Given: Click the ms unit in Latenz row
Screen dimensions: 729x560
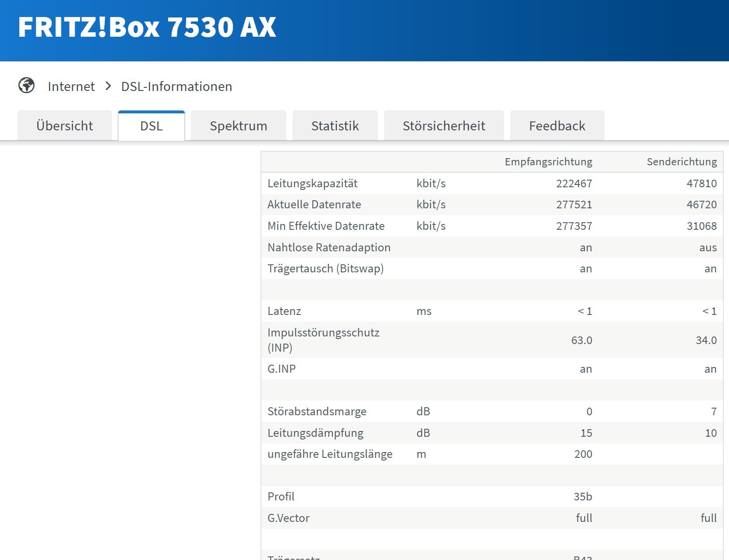Looking at the screenshot, I should [424, 311].
